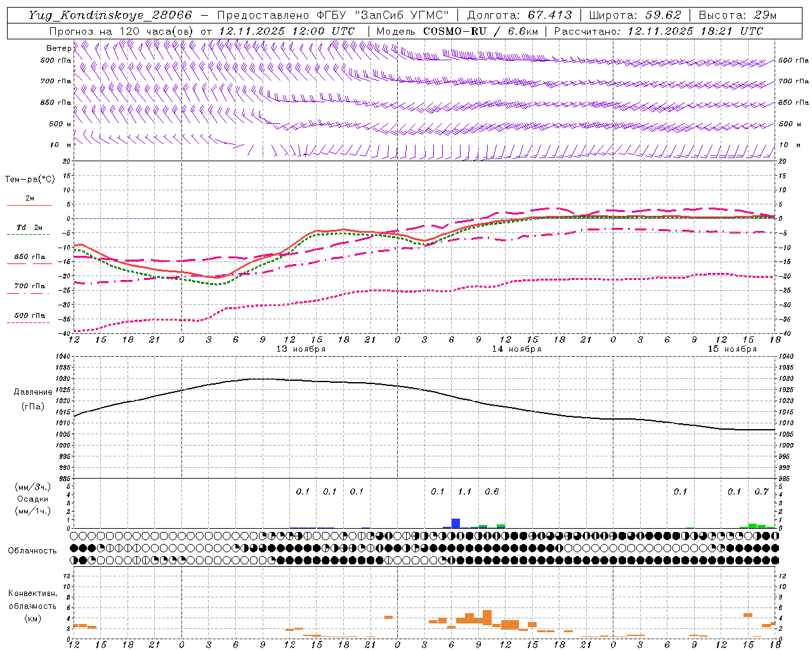Click the 'Облачность' cloud cover label
The image size is (812, 650).
click(32, 550)
